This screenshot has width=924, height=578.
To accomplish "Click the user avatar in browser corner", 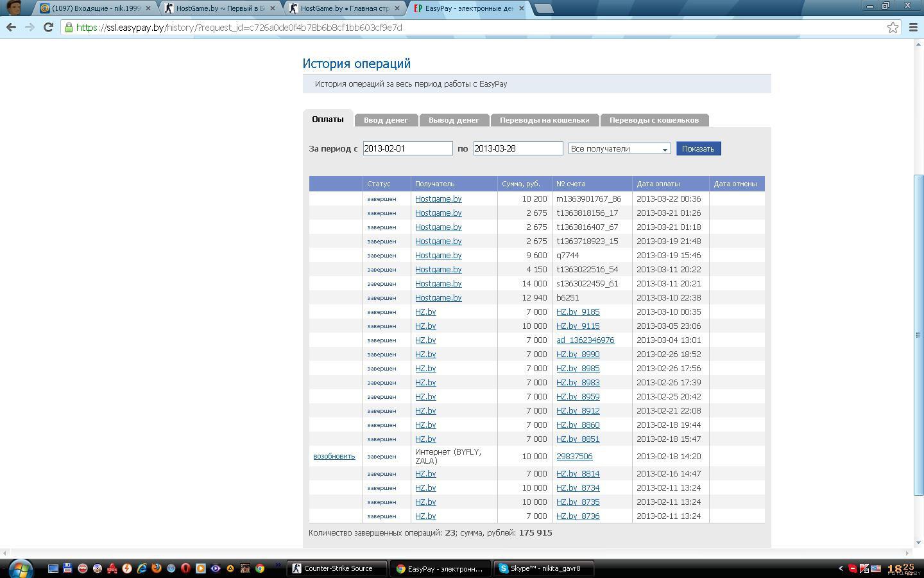I will coord(13,8).
